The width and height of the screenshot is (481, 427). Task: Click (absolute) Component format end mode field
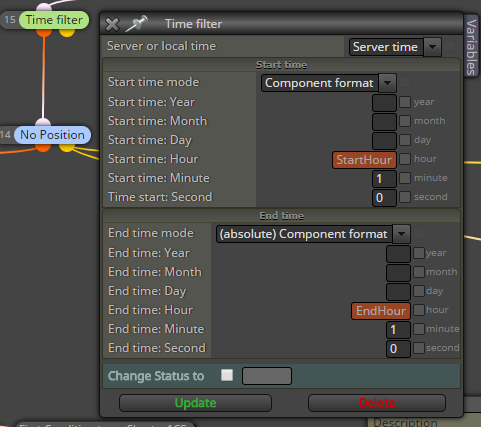point(304,234)
